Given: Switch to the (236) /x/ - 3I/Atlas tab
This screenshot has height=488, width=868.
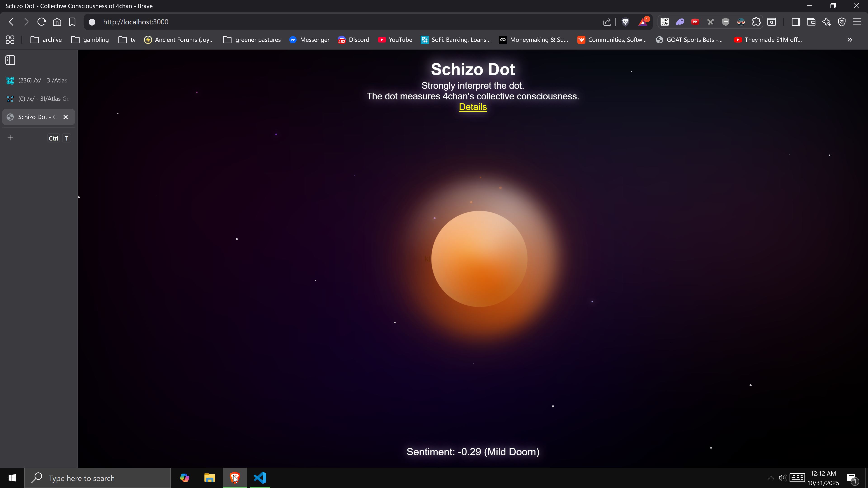Looking at the screenshot, I should pos(38,80).
